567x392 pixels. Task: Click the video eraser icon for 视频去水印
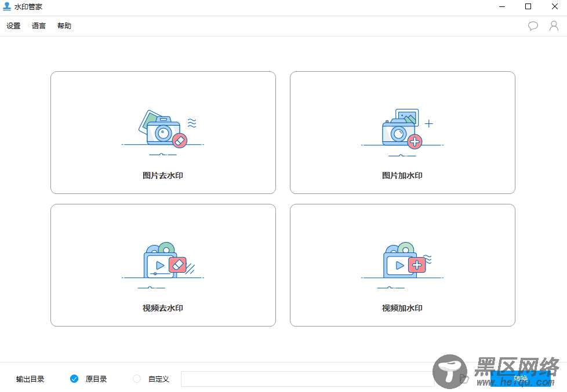coord(163,266)
